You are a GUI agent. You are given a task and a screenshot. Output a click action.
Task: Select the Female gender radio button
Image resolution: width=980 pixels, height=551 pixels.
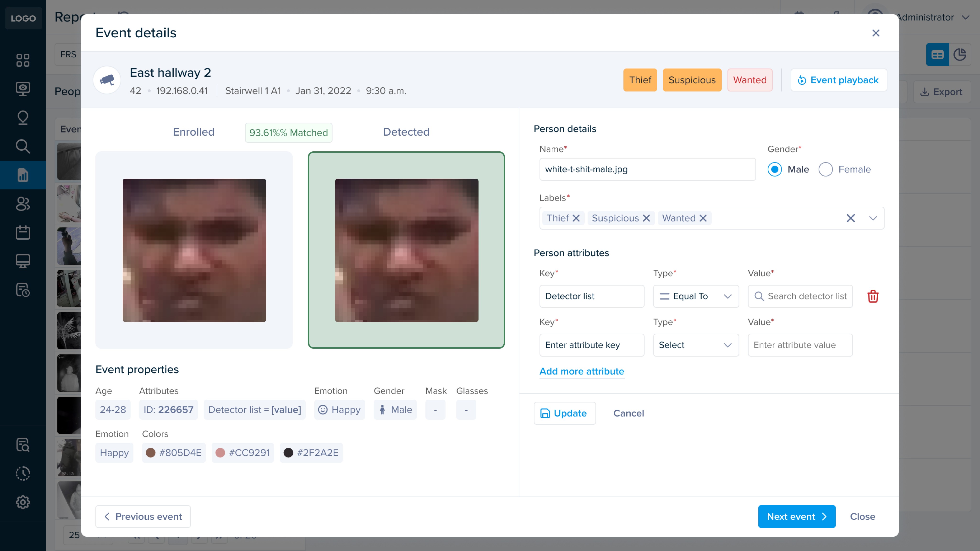click(825, 169)
